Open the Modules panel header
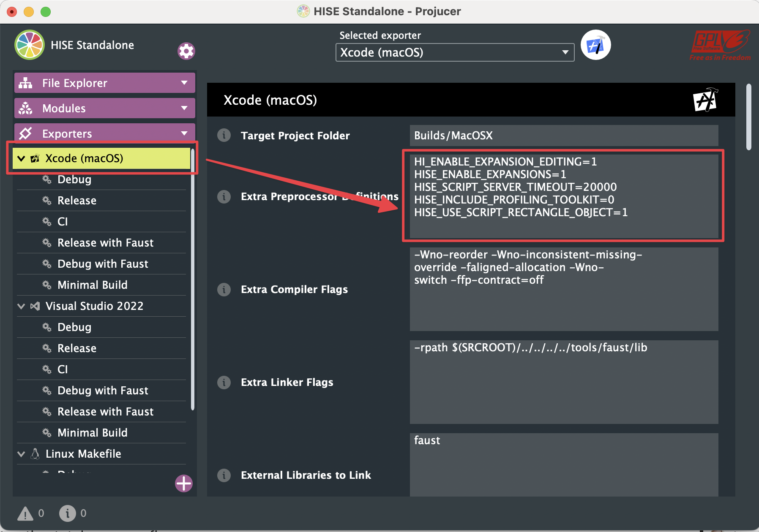 (x=104, y=109)
